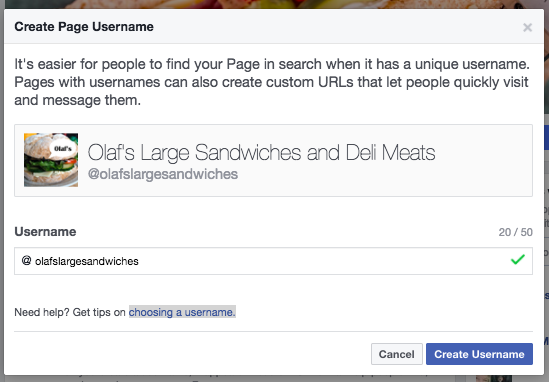Click the blurred cover photo above dialog

274,4
